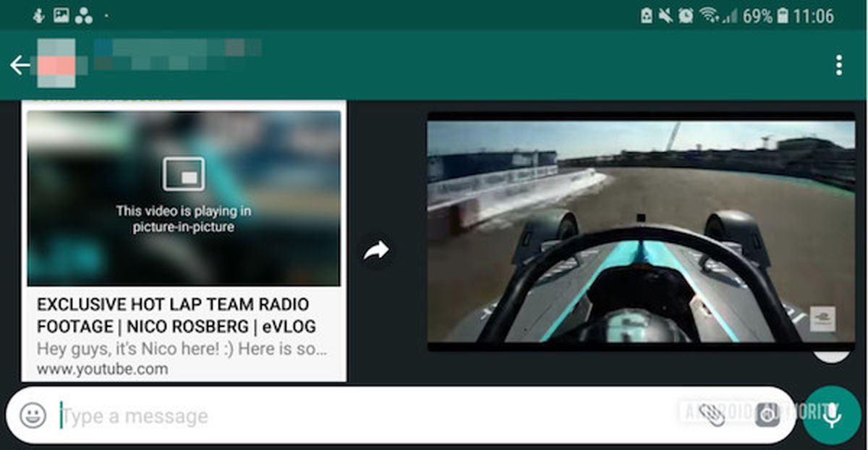Tap the floating Formula E onboard video
The height and width of the screenshot is (450, 868).
[x=641, y=232]
